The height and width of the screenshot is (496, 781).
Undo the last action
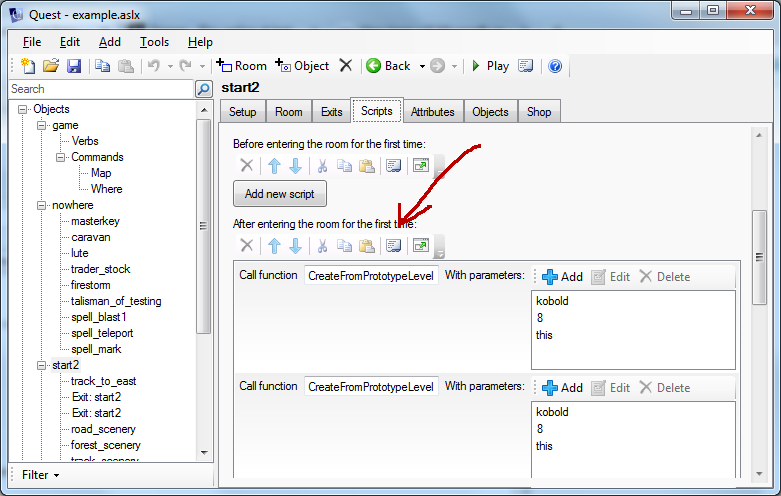(x=154, y=66)
